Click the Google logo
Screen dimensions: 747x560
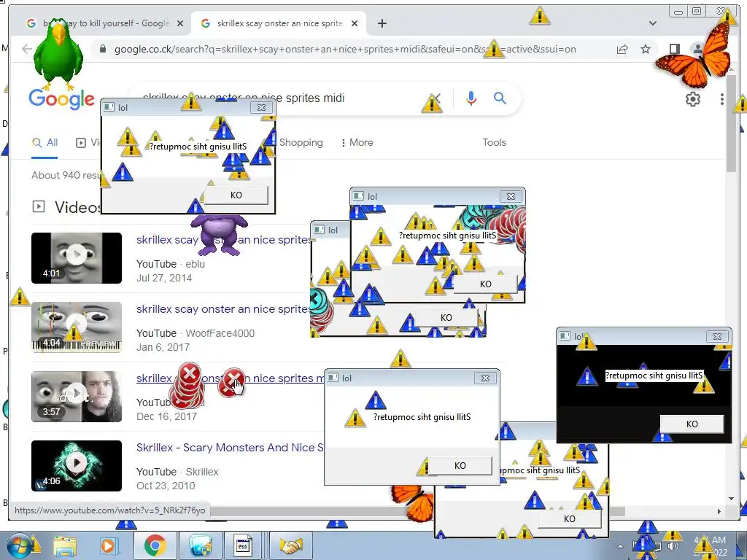(x=61, y=99)
